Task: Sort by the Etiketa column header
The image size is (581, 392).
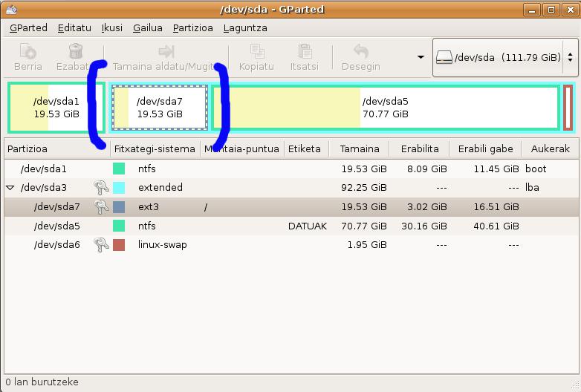Action: pos(306,148)
